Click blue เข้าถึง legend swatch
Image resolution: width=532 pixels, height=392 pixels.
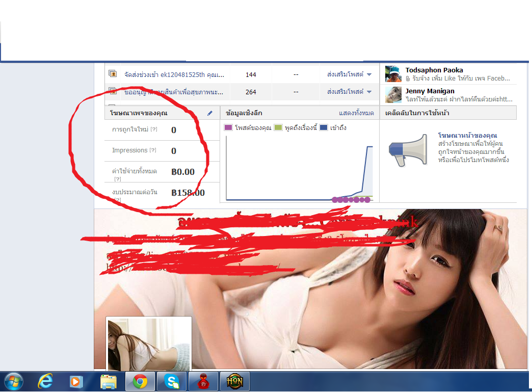324,127
